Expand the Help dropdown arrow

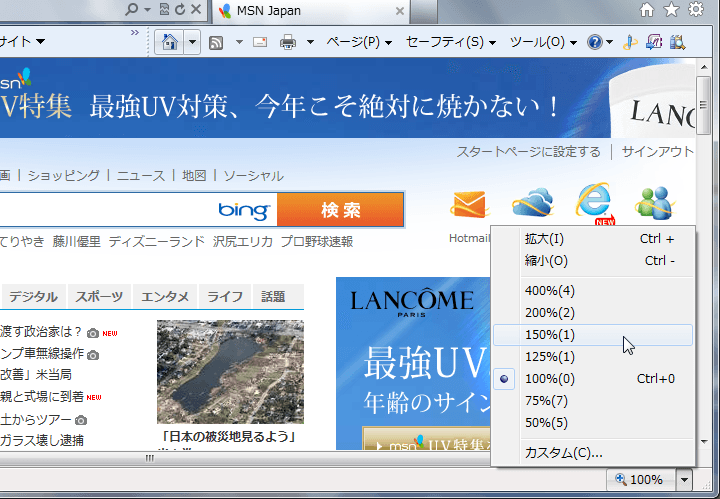[x=609, y=42]
